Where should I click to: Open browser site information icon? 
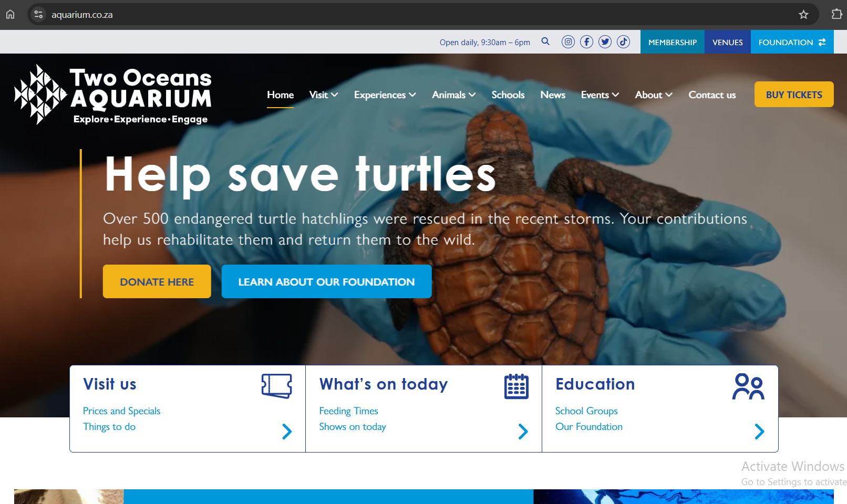pos(38,15)
